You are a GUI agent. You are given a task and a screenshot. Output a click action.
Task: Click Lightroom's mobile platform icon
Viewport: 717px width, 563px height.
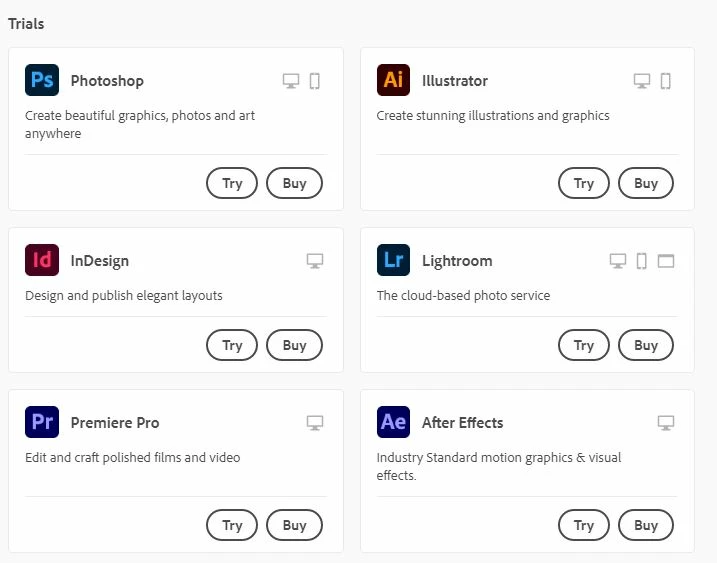pos(642,261)
